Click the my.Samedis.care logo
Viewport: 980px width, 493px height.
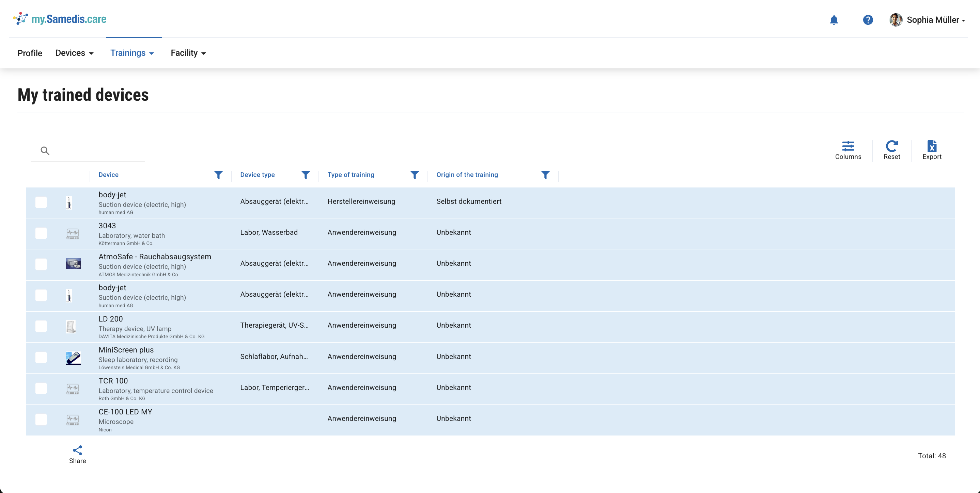click(x=60, y=19)
